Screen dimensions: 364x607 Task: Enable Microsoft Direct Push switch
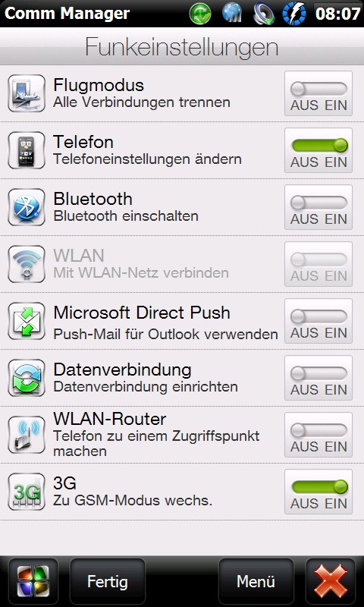pos(318,321)
